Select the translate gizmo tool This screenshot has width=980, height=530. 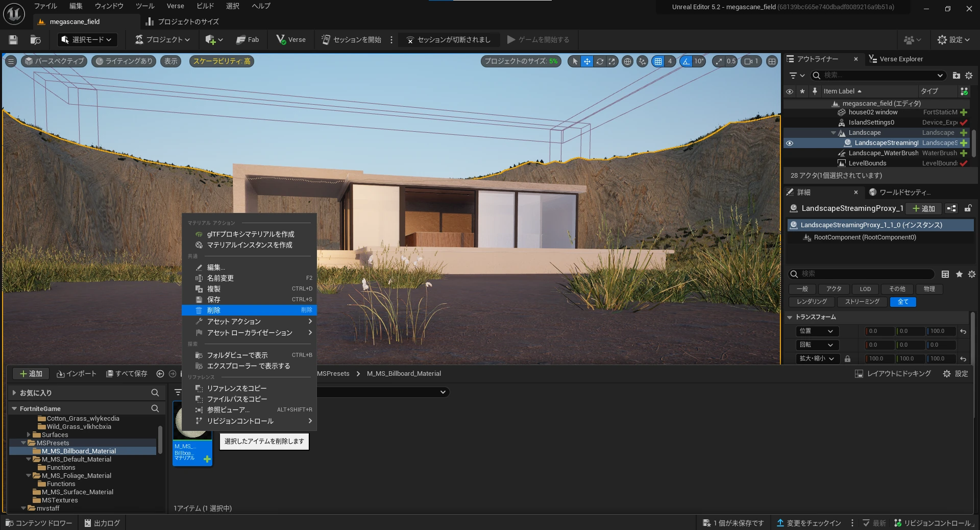coord(587,61)
